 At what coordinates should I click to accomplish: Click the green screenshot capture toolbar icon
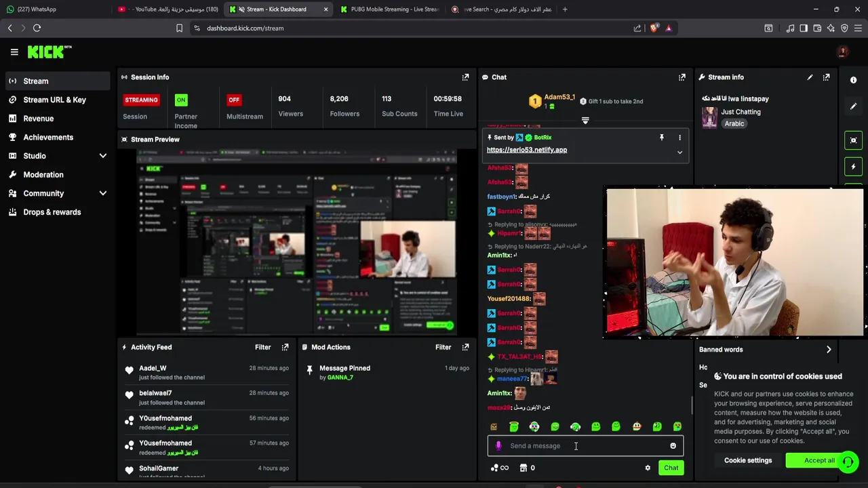click(x=854, y=140)
